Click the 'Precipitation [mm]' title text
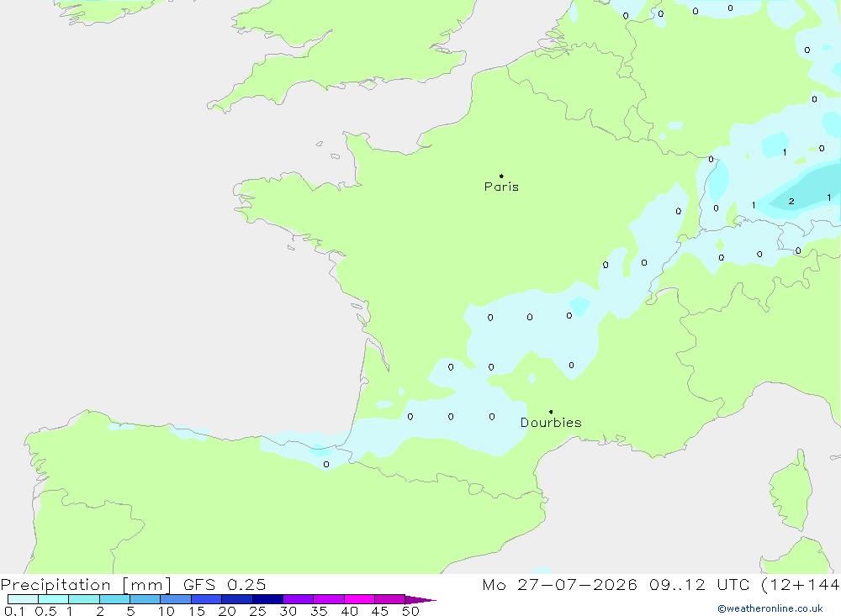 86,585
